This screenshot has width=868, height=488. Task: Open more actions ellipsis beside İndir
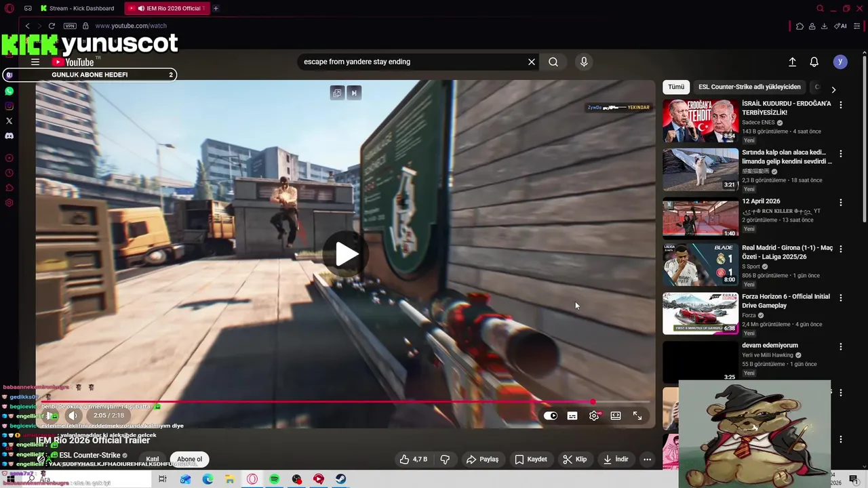[647, 460]
